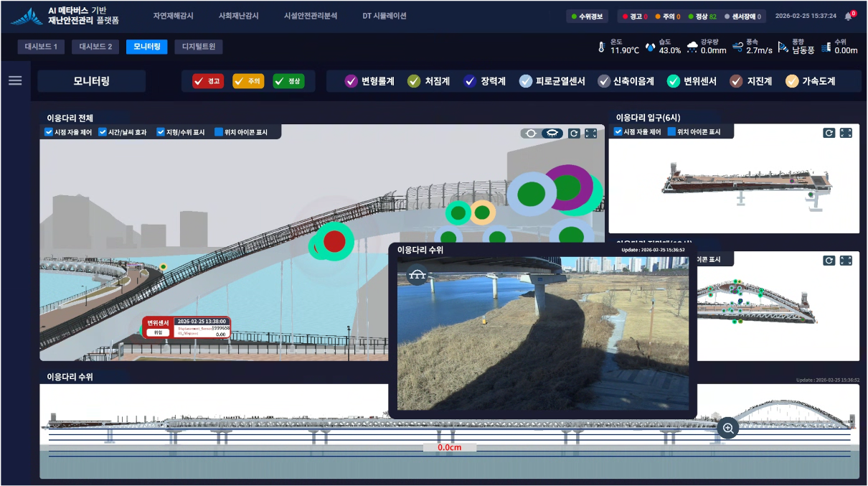Screen dimensions: 868x486
Task: Click fullscreen icon in 이응다리 전체 panel
Action: [591, 134]
